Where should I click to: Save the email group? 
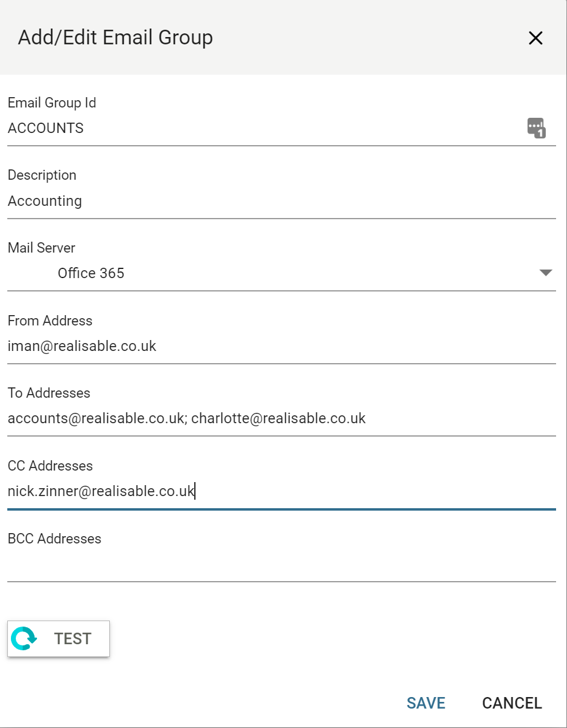coord(426,703)
